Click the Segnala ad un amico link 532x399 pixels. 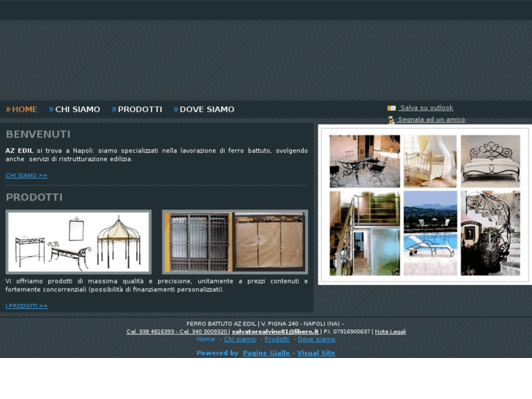click(431, 119)
